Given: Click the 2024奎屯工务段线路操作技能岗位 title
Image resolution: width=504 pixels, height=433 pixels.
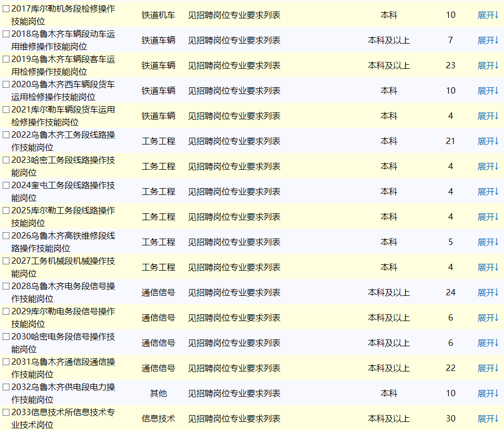Looking at the screenshot, I should 63,192.
